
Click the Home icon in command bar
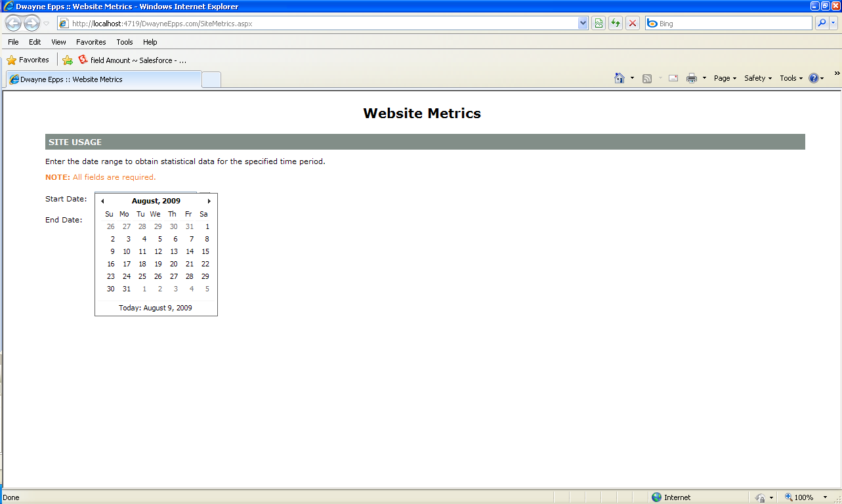[620, 78]
